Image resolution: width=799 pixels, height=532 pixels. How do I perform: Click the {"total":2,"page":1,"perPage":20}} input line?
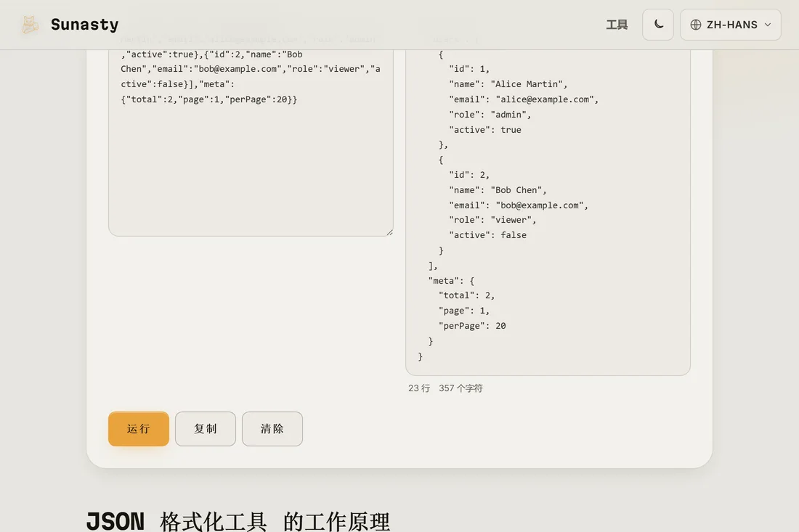coord(209,99)
